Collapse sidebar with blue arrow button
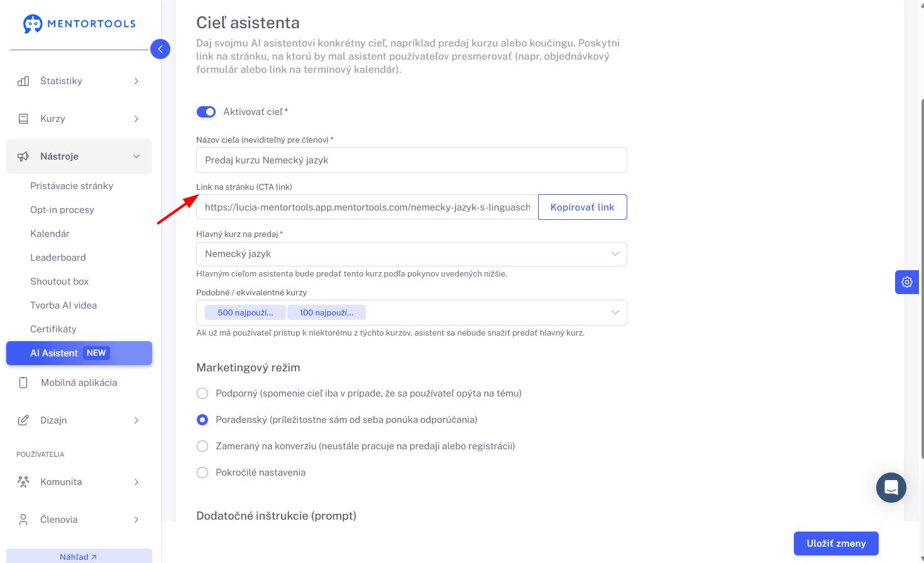The height and width of the screenshot is (563, 924). click(160, 48)
